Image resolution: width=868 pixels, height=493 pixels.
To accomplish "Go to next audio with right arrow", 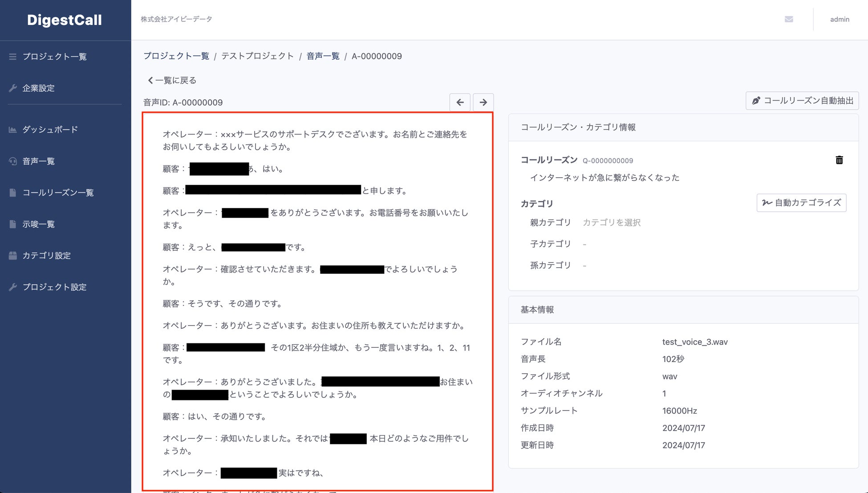I will (x=483, y=102).
